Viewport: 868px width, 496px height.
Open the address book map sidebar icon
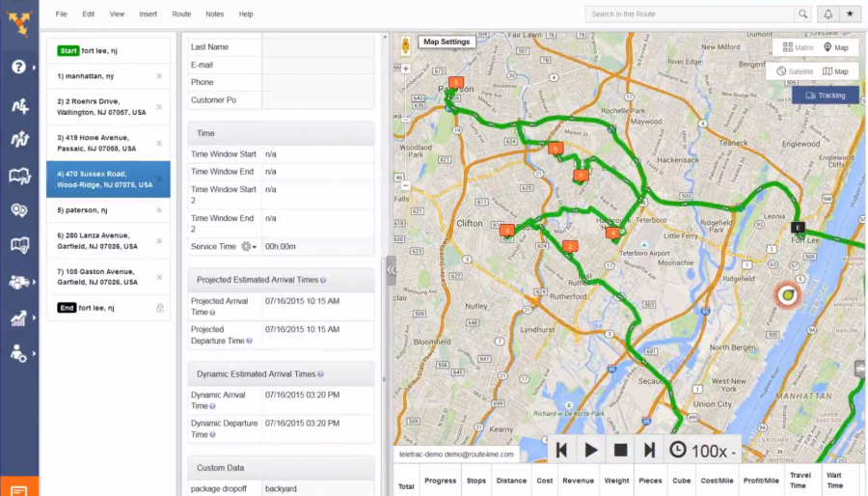click(19, 245)
